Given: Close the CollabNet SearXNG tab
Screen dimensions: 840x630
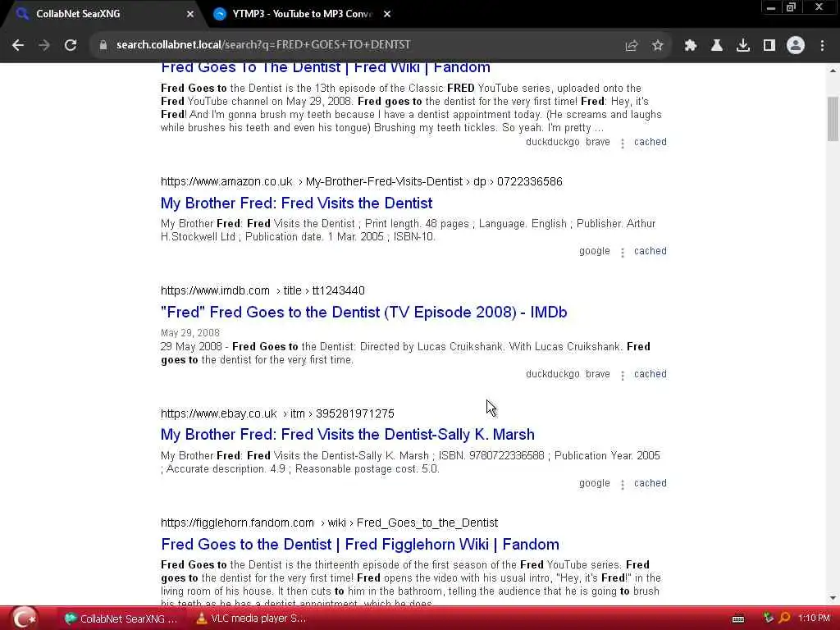Looking at the screenshot, I should [190, 14].
